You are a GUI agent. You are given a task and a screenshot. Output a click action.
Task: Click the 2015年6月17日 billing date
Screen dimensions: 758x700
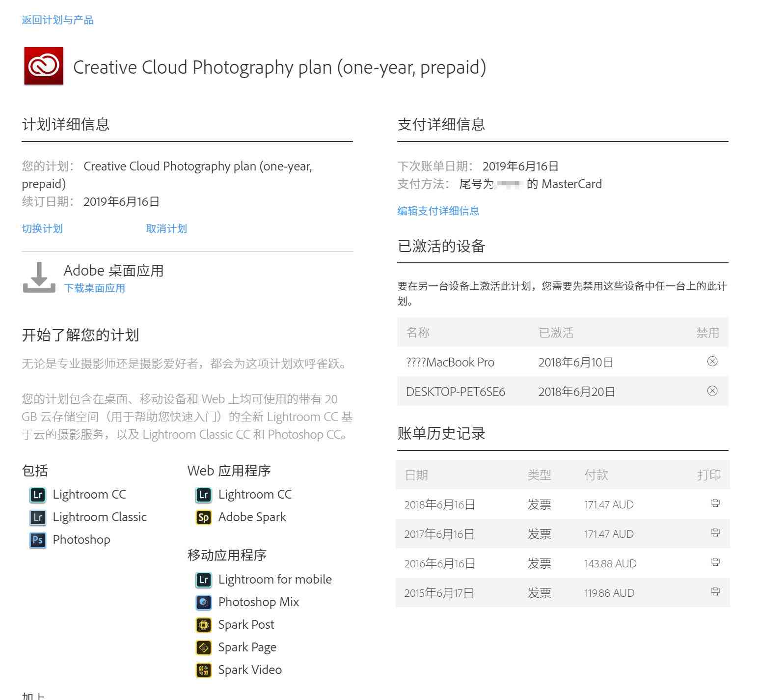[x=439, y=593]
